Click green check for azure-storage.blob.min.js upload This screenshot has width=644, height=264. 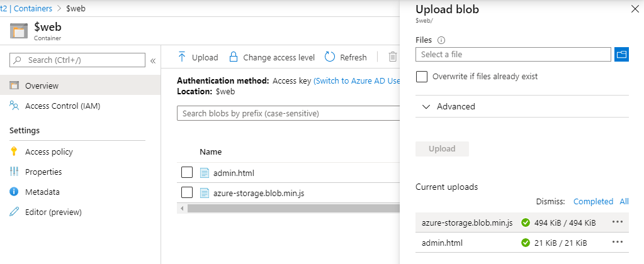point(525,223)
